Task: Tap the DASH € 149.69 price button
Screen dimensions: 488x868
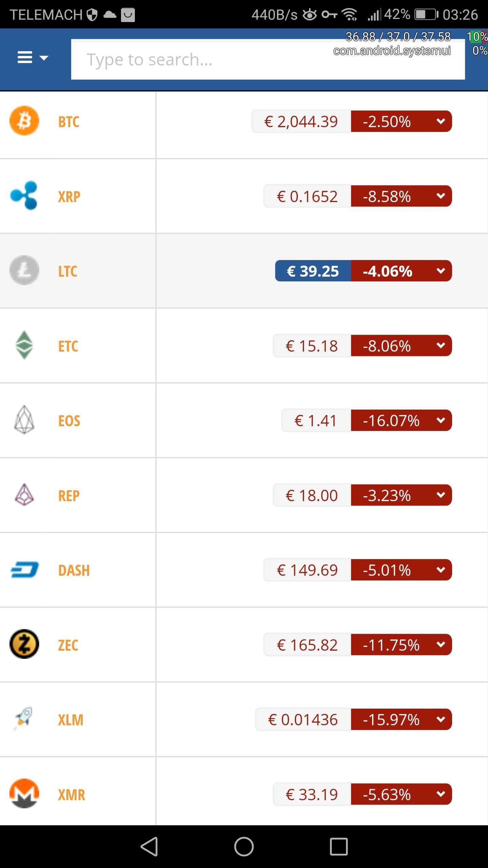Action: click(307, 570)
